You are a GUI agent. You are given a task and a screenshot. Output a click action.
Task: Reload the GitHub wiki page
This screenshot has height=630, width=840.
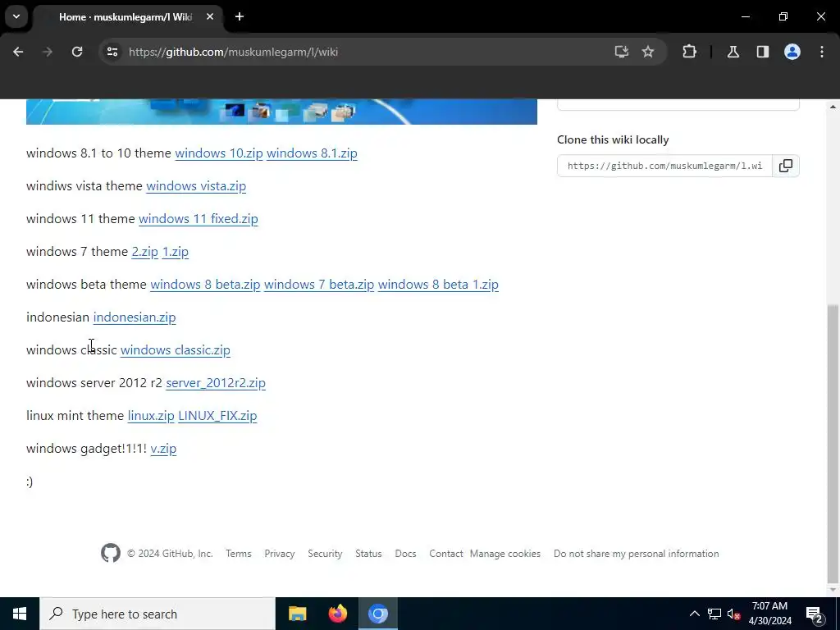click(x=77, y=52)
